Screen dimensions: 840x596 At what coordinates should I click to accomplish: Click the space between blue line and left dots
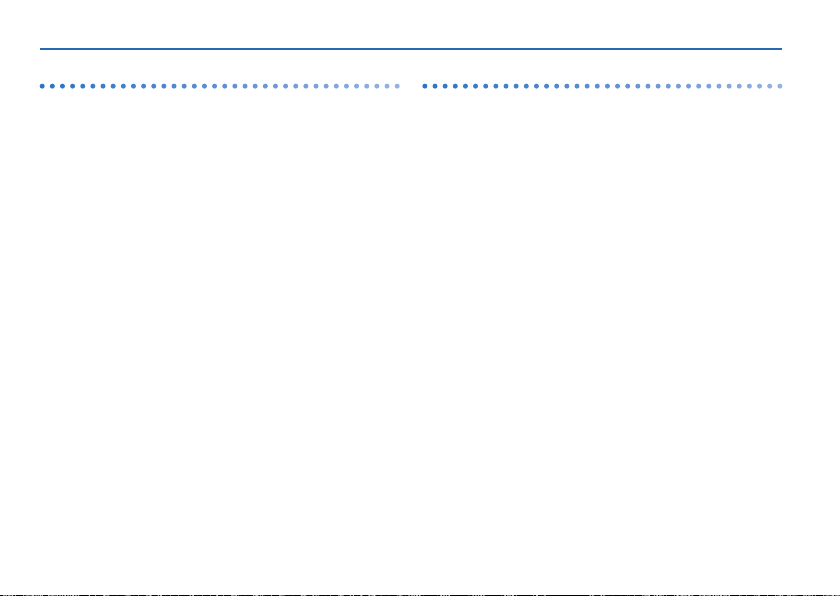[x=220, y=66]
